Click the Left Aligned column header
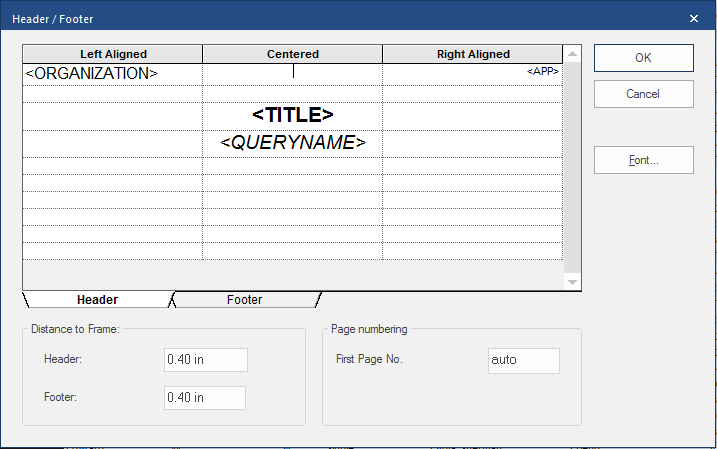Viewport: 717px width, 449px height. [113, 54]
